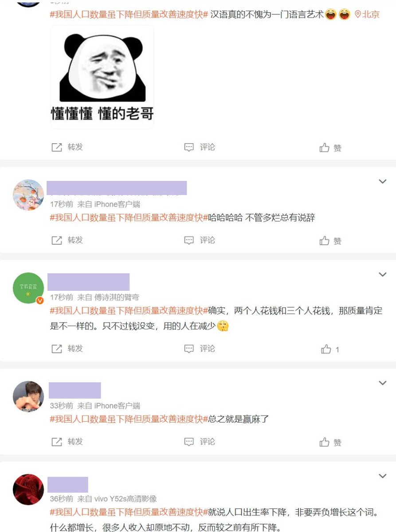The image size is (396, 532).
Task: Open comments on the panda meme post
Action: (x=200, y=147)
